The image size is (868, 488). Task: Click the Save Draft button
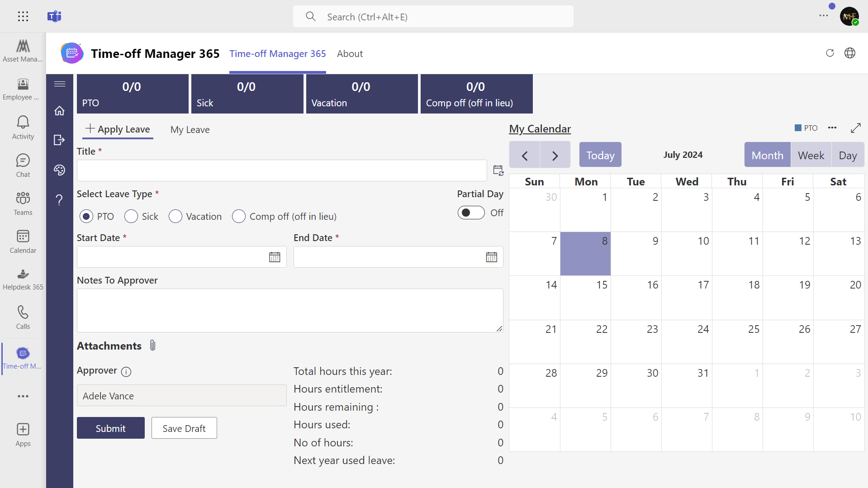tap(184, 428)
